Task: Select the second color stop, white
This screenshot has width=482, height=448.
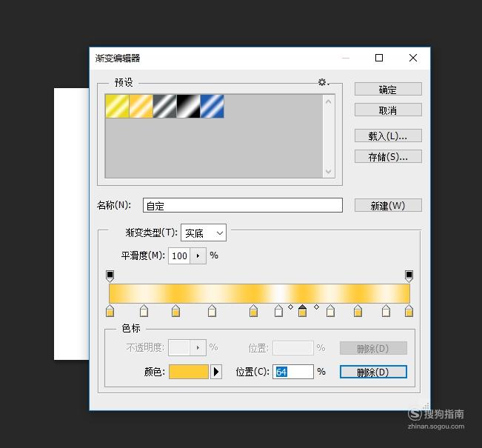Action: click(144, 311)
